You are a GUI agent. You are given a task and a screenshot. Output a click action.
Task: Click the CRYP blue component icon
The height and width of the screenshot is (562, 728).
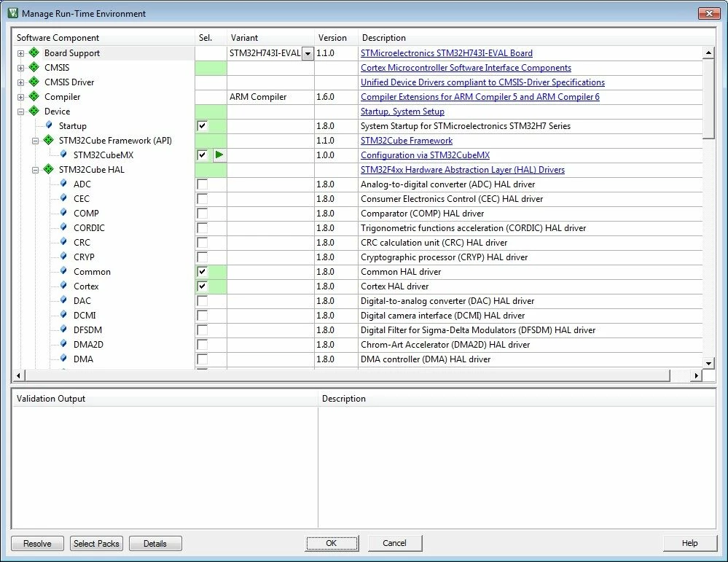click(x=63, y=257)
